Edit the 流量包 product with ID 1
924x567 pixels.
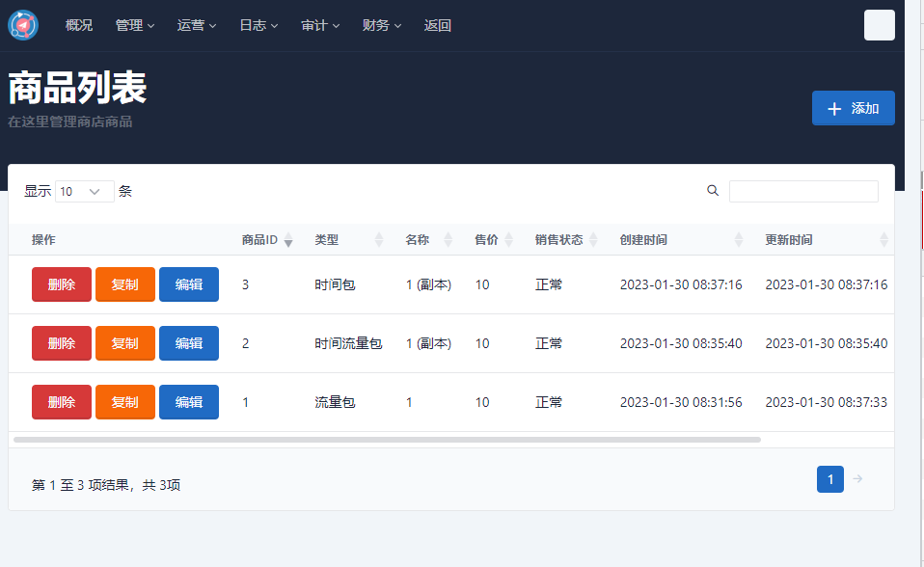pos(189,402)
